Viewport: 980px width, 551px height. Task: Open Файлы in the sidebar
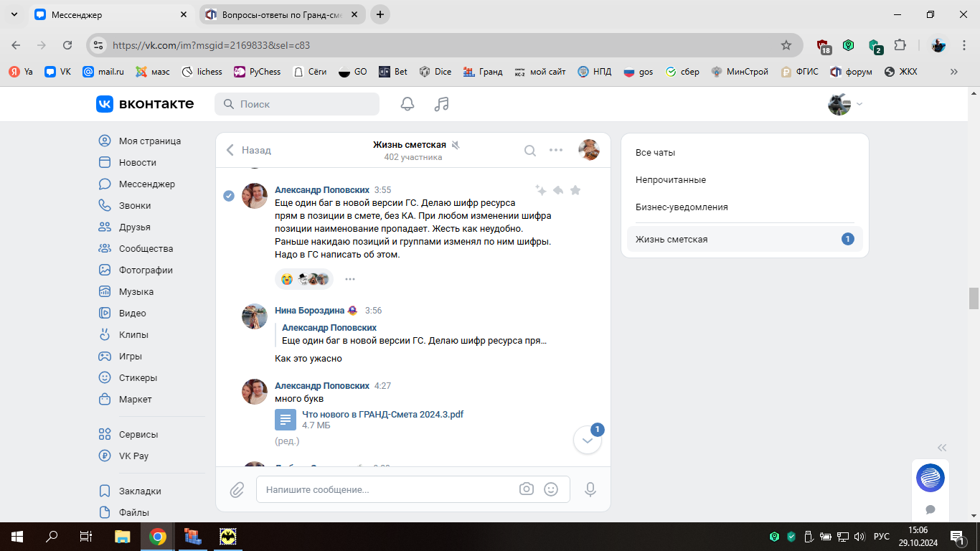(x=124, y=513)
